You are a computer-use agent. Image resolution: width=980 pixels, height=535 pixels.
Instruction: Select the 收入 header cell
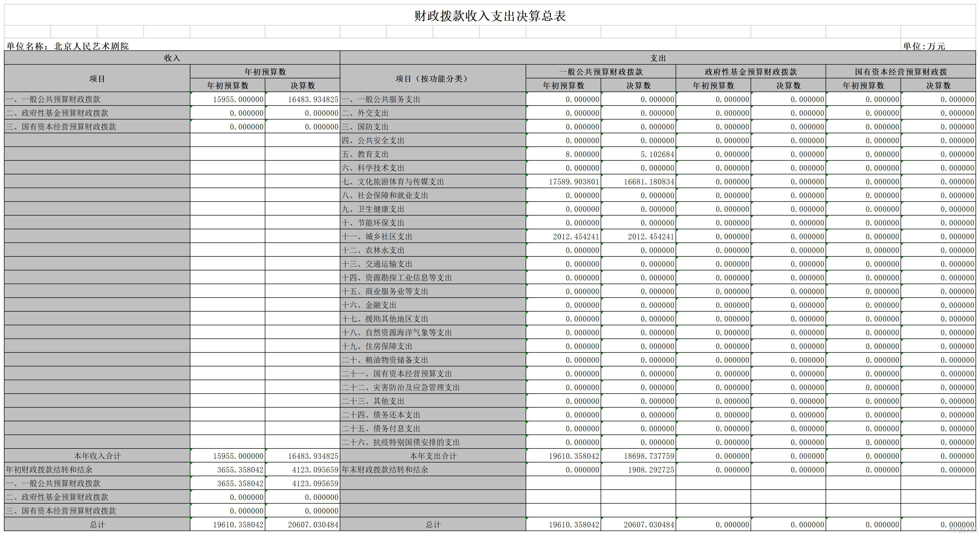[x=172, y=58]
